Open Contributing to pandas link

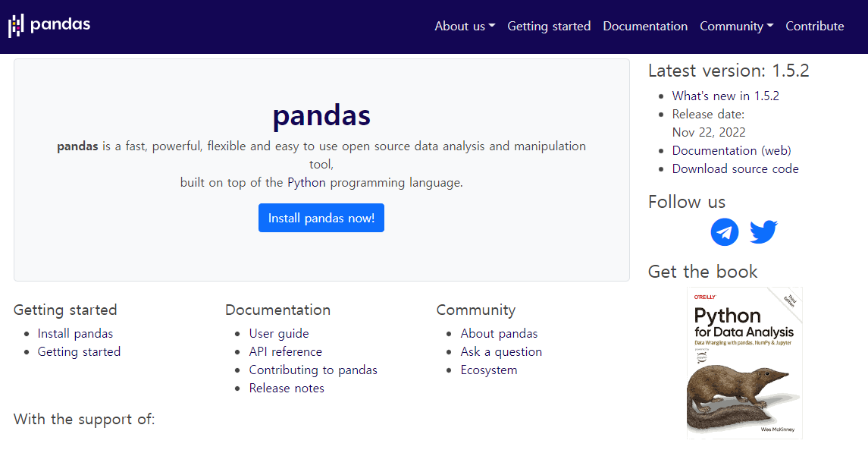click(313, 370)
